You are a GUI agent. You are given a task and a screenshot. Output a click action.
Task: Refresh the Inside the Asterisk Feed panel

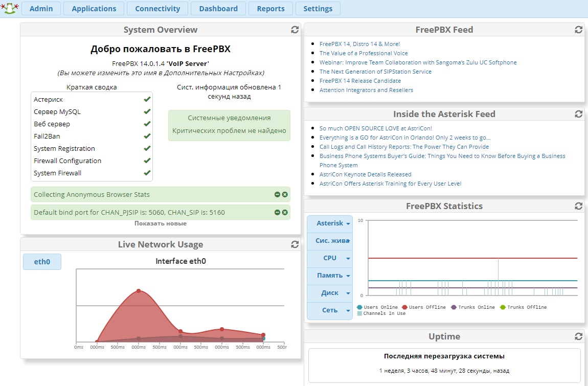point(579,114)
